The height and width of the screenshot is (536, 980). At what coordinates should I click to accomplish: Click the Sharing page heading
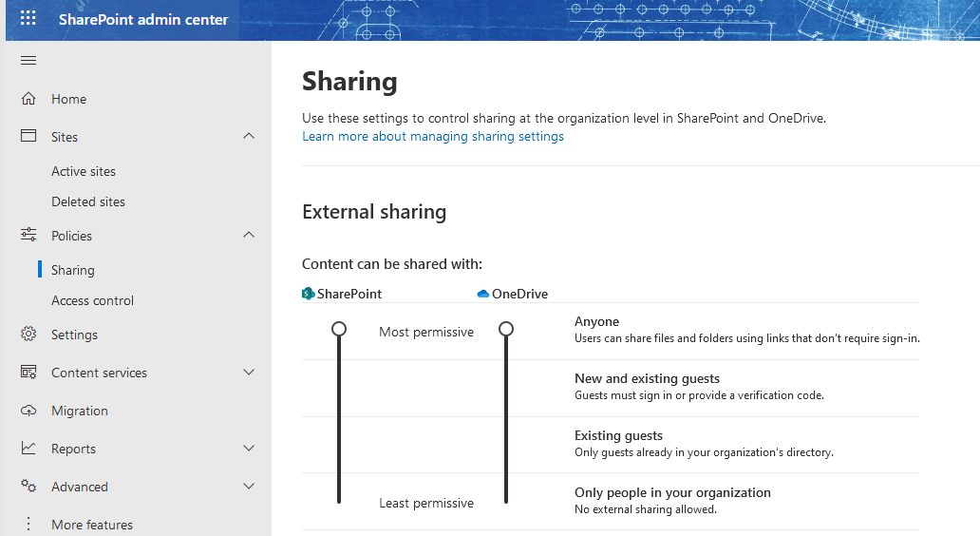click(x=349, y=82)
